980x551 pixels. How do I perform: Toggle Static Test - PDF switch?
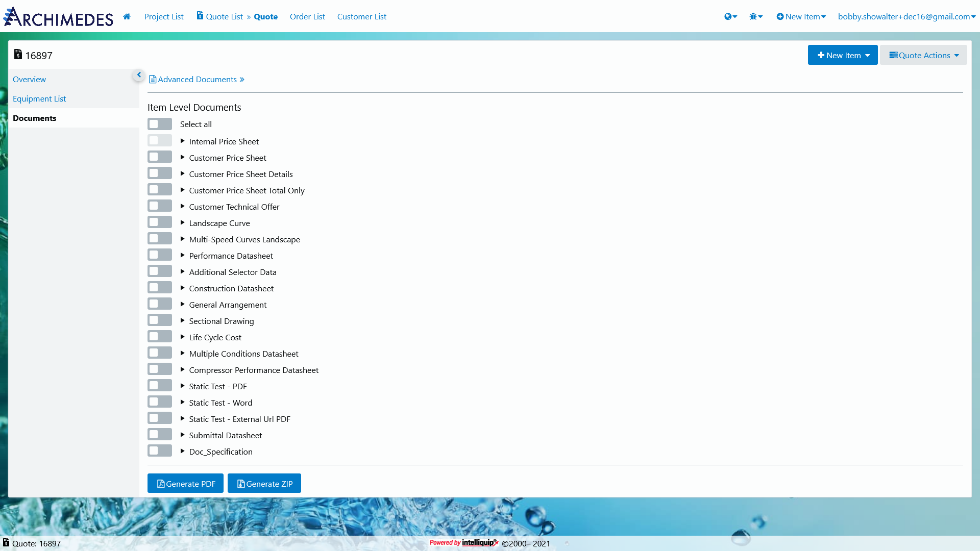click(x=160, y=385)
